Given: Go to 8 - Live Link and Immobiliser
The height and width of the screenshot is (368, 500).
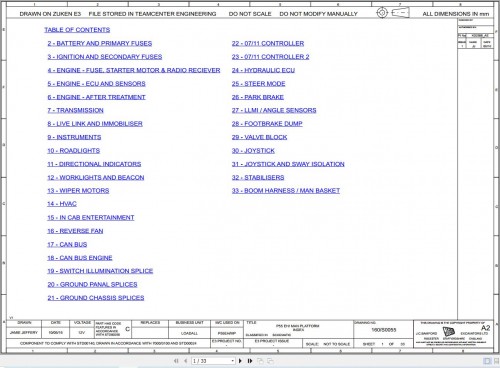Looking at the screenshot, I should (x=95, y=124).
